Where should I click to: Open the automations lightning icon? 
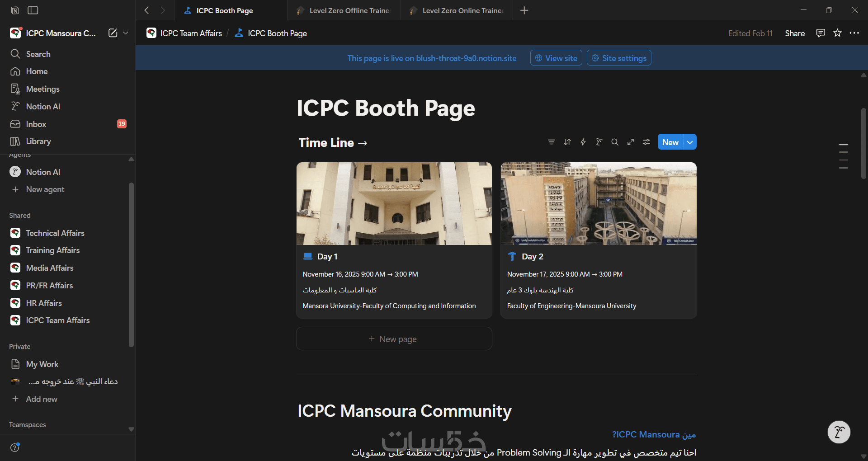click(x=583, y=142)
